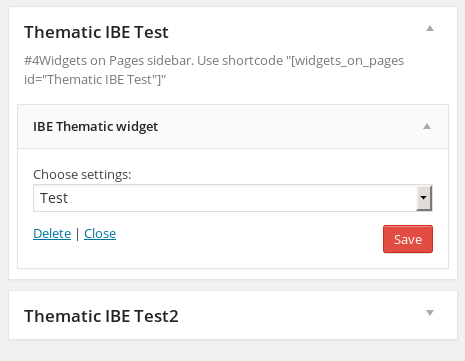
Task: Click the Delete link
Action: (x=52, y=234)
